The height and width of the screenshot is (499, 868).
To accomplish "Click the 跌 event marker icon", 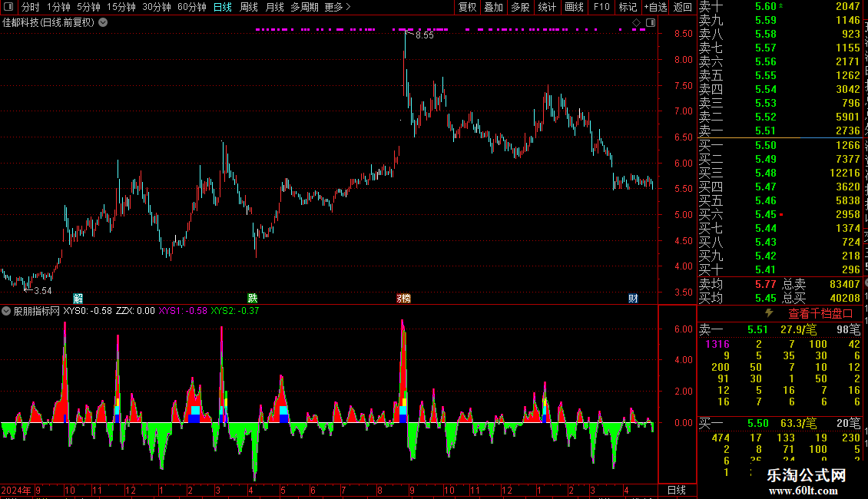I will pyautogui.click(x=253, y=298).
